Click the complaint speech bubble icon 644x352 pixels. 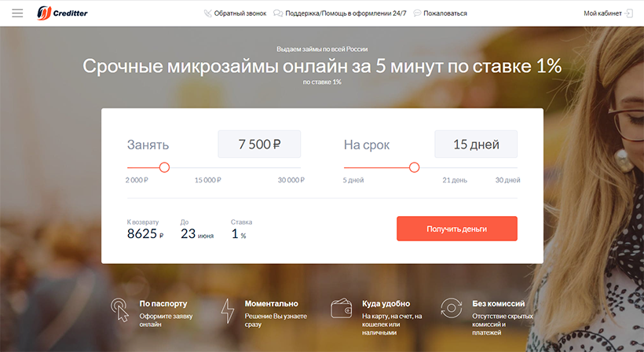[417, 13]
